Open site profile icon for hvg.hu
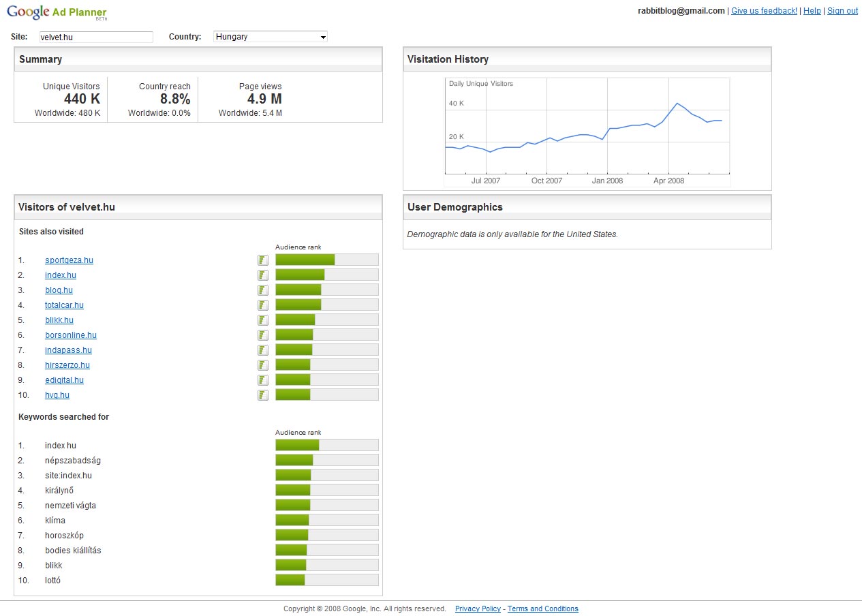This screenshot has height=616, width=862. [x=263, y=395]
